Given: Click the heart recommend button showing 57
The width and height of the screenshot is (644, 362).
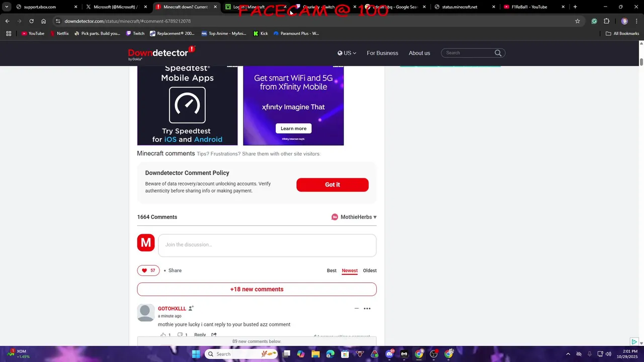Looking at the screenshot, I should click(148, 270).
